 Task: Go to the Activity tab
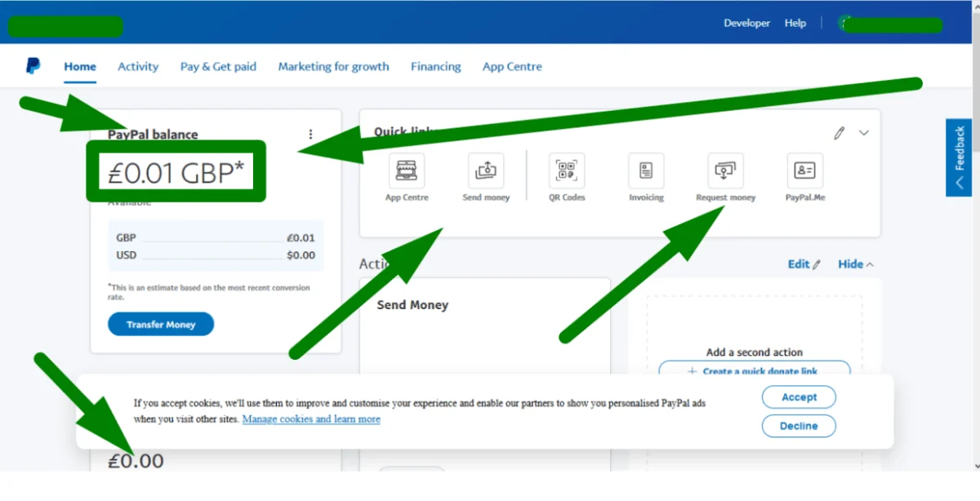coord(138,67)
